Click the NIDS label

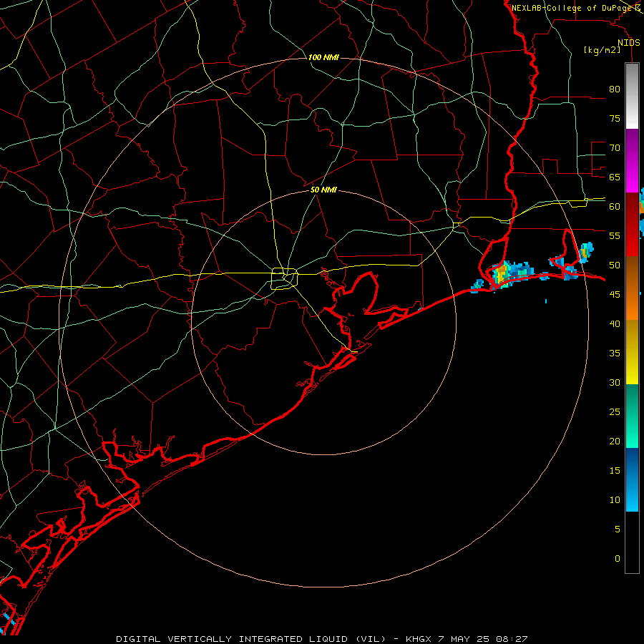629,43
